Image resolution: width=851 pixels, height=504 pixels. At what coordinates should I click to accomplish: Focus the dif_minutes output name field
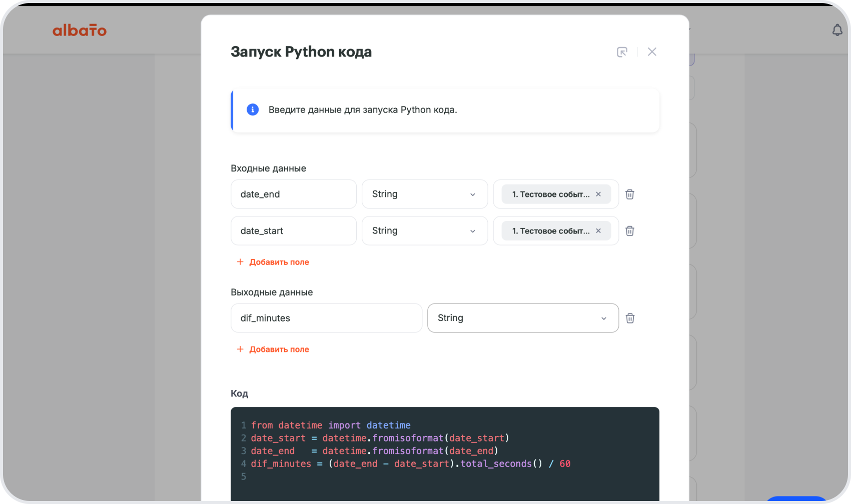[326, 318]
